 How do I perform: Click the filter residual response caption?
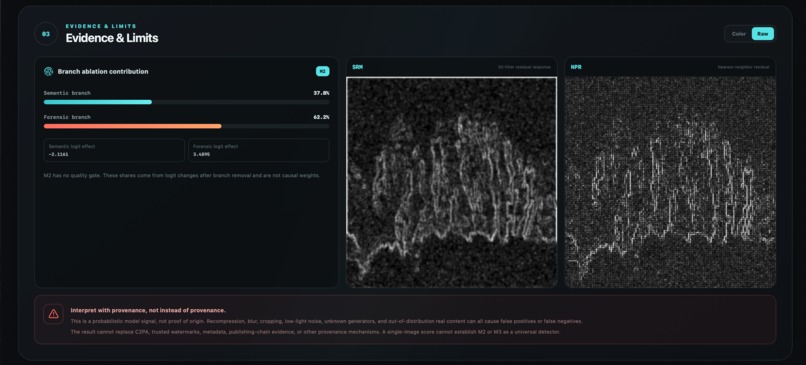(x=524, y=67)
